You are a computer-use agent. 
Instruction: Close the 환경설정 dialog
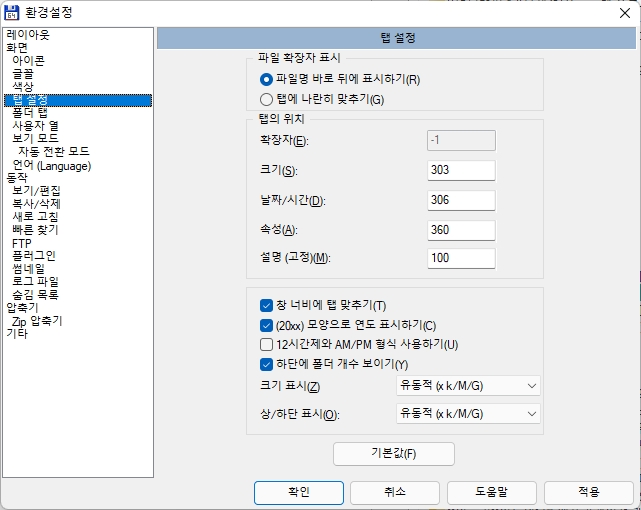click(x=625, y=13)
